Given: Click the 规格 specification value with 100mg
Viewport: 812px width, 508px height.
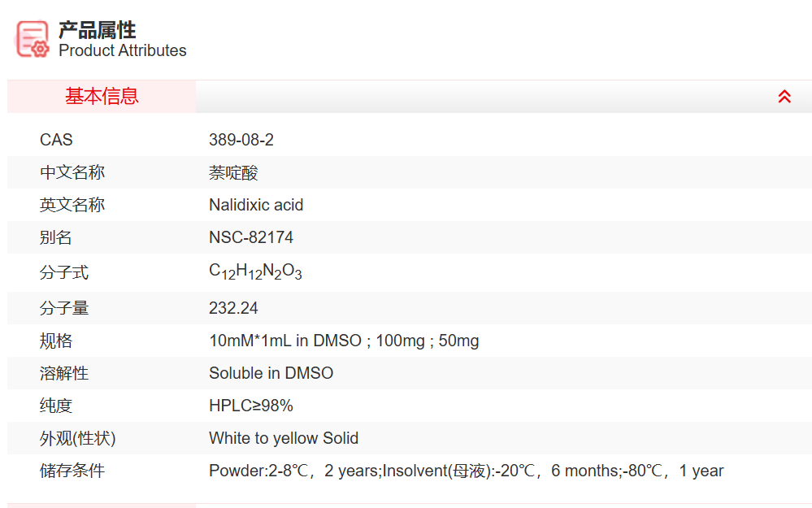Looking at the screenshot, I should tap(344, 341).
